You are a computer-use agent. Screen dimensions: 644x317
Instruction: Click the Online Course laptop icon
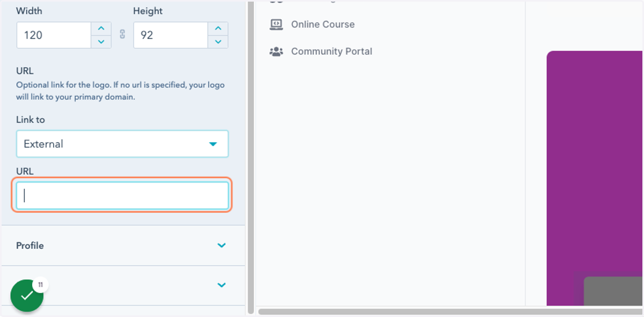coord(276,24)
